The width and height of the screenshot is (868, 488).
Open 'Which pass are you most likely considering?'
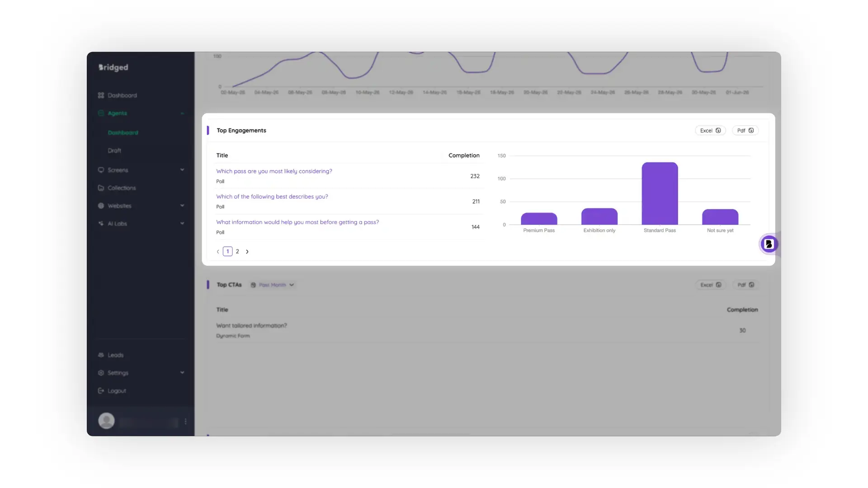274,171
